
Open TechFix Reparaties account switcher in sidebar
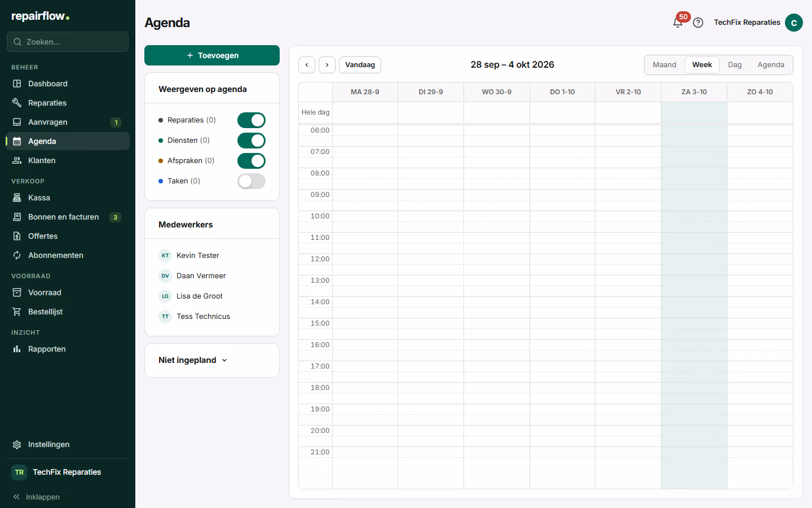coord(68,472)
